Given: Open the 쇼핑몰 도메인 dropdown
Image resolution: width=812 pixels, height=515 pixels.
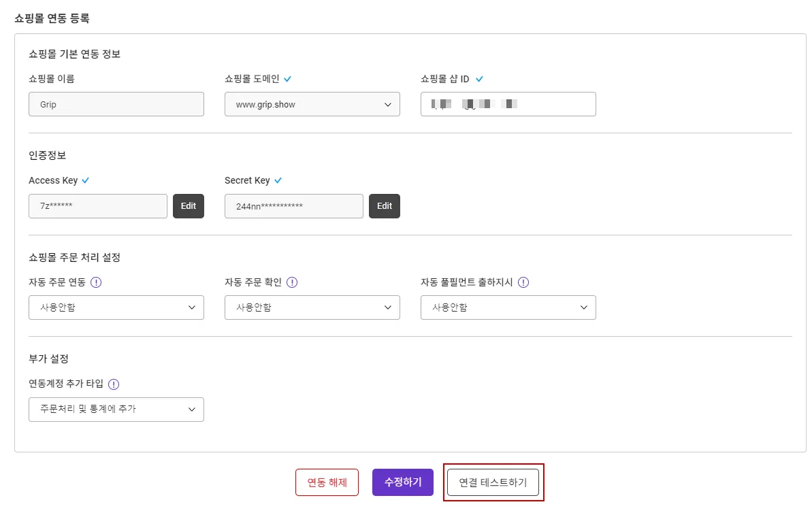Looking at the screenshot, I should click(312, 104).
